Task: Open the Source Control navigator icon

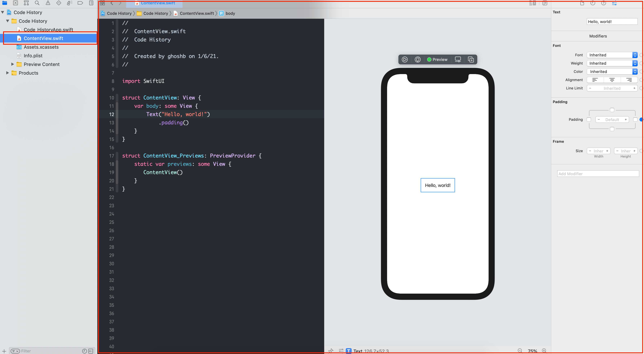Action: coord(16,3)
